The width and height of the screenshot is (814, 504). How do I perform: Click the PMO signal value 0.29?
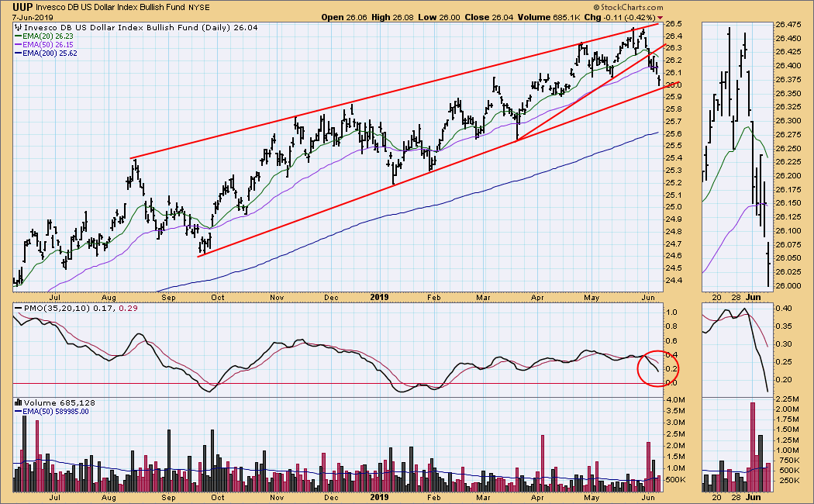click(128, 309)
